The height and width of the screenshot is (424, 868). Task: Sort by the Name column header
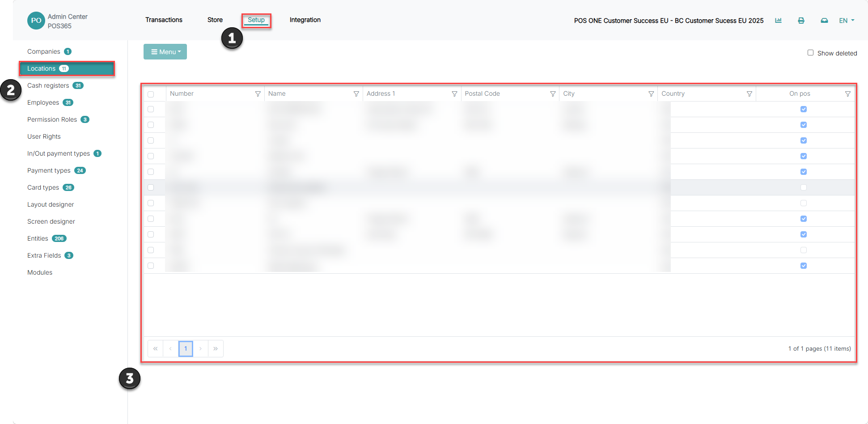(x=277, y=93)
